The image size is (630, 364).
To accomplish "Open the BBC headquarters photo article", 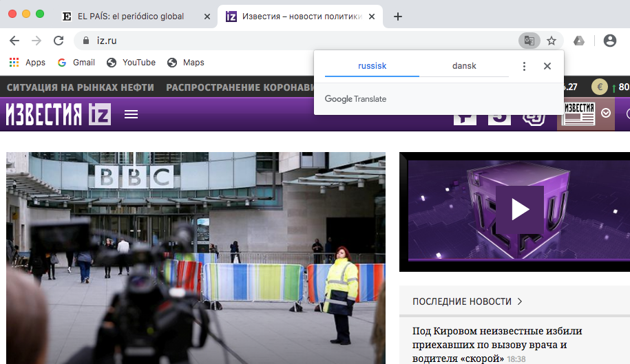I will pyautogui.click(x=196, y=258).
